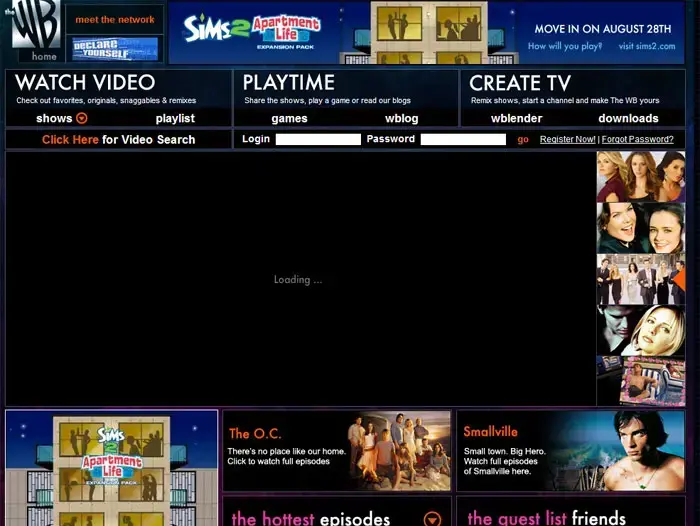Select the group cast show thumbnail

641,279
